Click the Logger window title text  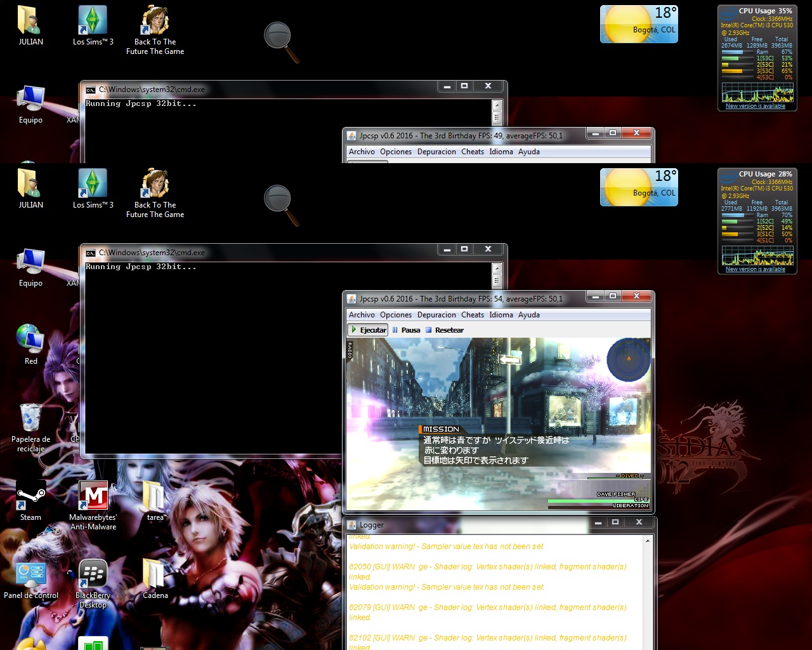coord(372,525)
